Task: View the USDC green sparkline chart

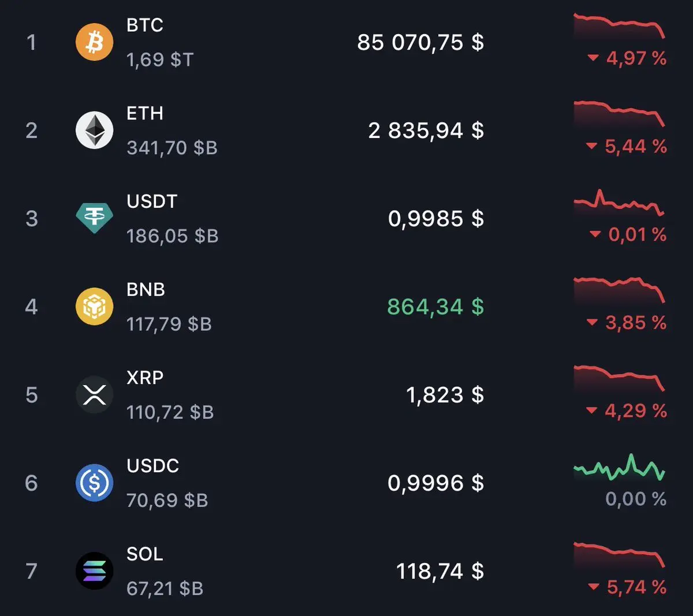Action: pyautogui.click(x=619, y=468)
